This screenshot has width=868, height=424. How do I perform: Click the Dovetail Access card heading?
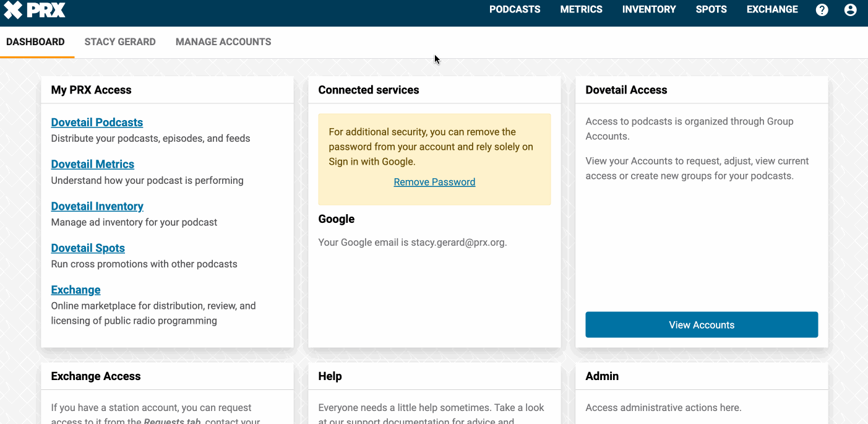click(626, 90)
